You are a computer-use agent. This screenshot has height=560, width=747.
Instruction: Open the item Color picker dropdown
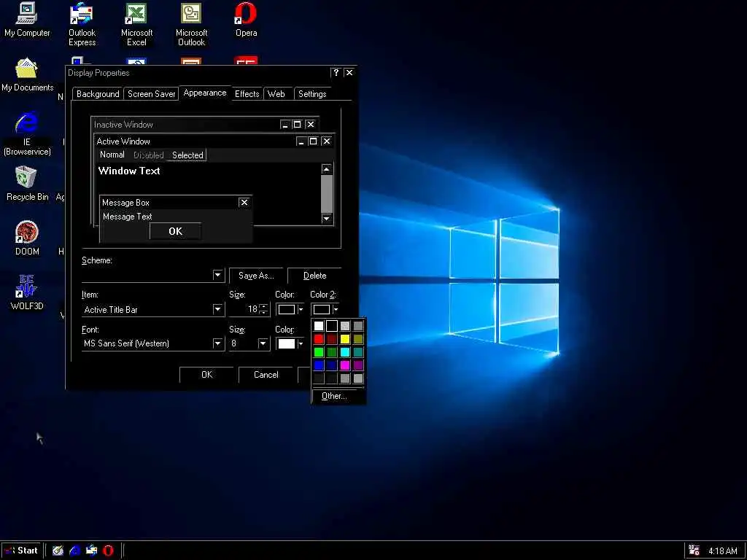[290, 309]
